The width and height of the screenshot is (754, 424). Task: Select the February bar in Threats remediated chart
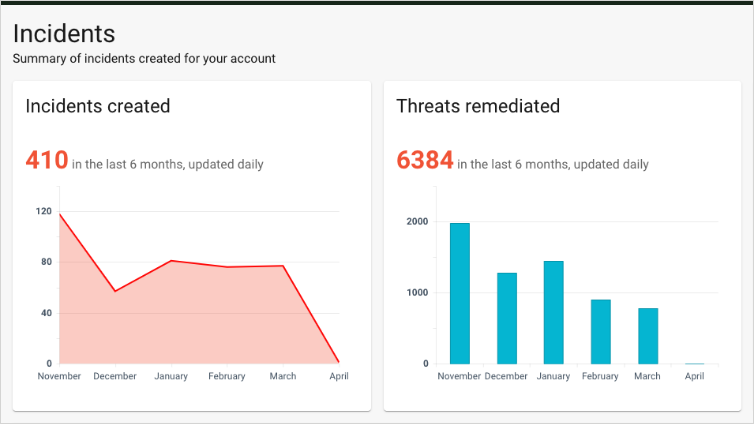(x=601, y=332)
